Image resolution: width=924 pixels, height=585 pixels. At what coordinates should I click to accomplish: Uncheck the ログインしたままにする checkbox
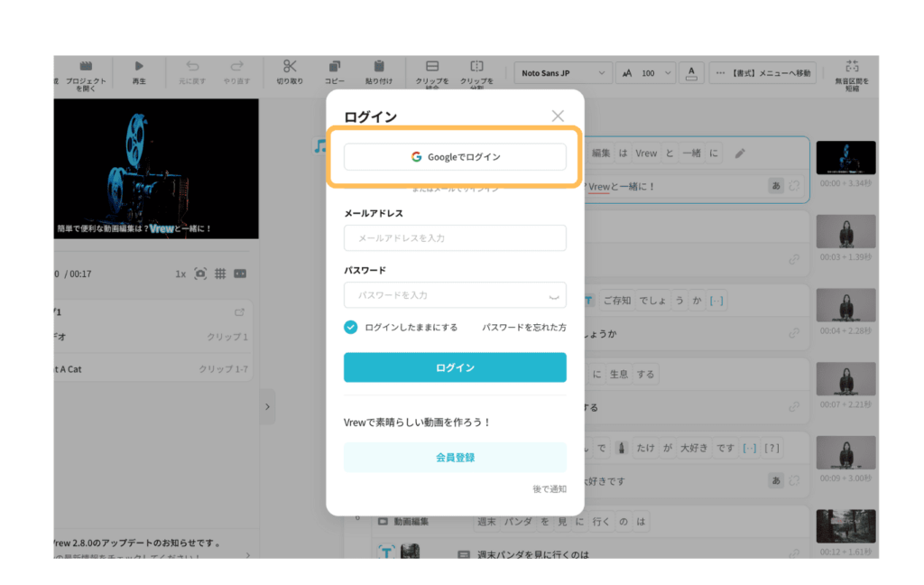pos(350,328)
